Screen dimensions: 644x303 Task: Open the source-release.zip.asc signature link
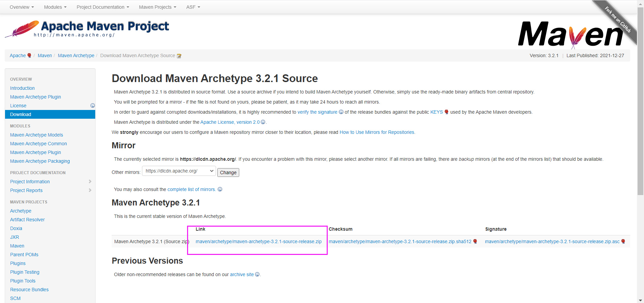click(x=552, y=241)
